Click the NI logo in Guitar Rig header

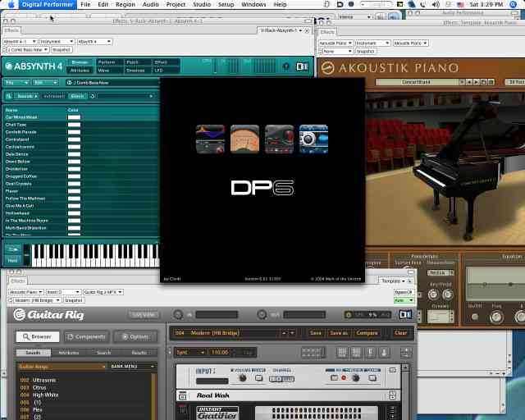point(405,314)
